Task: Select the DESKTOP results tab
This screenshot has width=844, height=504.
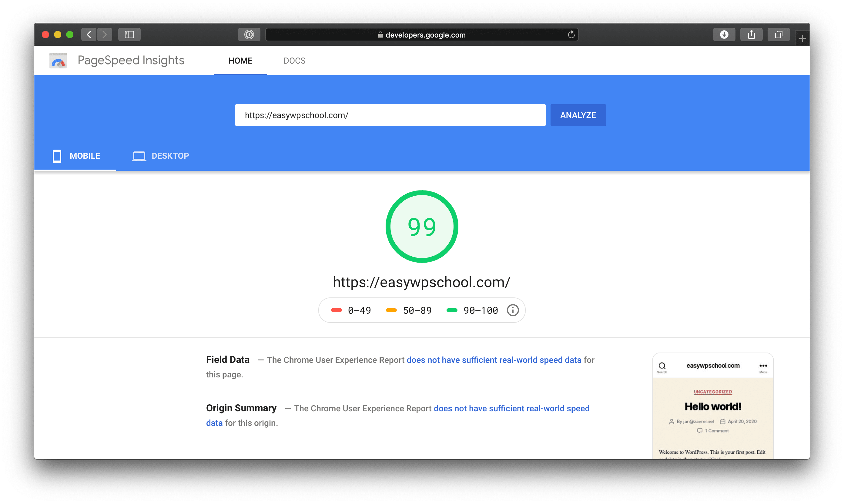Action: [x=160, y=156]
